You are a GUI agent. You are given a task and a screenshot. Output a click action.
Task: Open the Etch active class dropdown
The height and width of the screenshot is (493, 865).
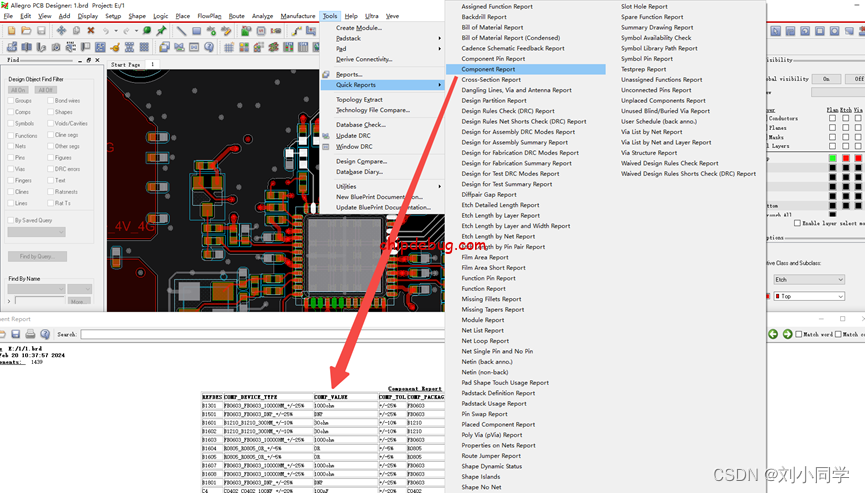pos(810,280)
